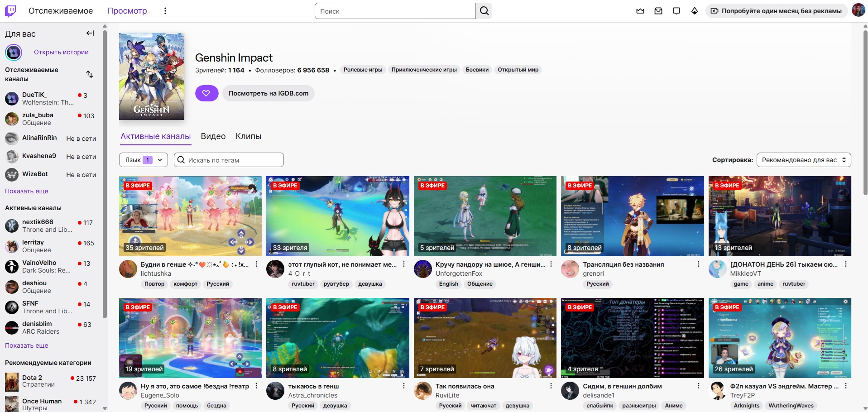868x412 pixels.
Task: Go to Отслеживаемое in top navigation
Action: pyautogui.click(x=61, y=11)
